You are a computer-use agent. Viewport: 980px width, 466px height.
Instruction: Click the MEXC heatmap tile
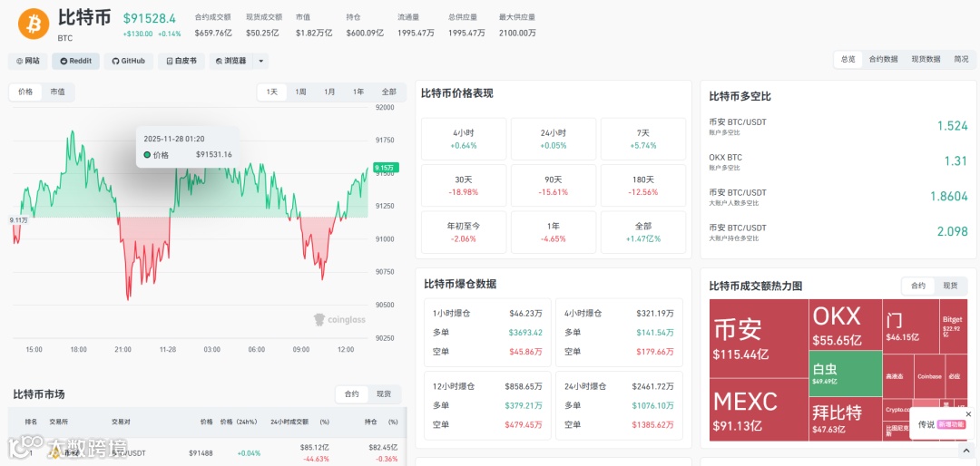click(x=759, y=409)
